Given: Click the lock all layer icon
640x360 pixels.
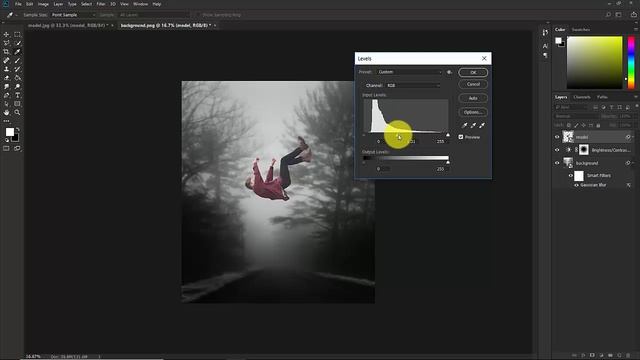Looking at the screenshot, I should (598, 125).
